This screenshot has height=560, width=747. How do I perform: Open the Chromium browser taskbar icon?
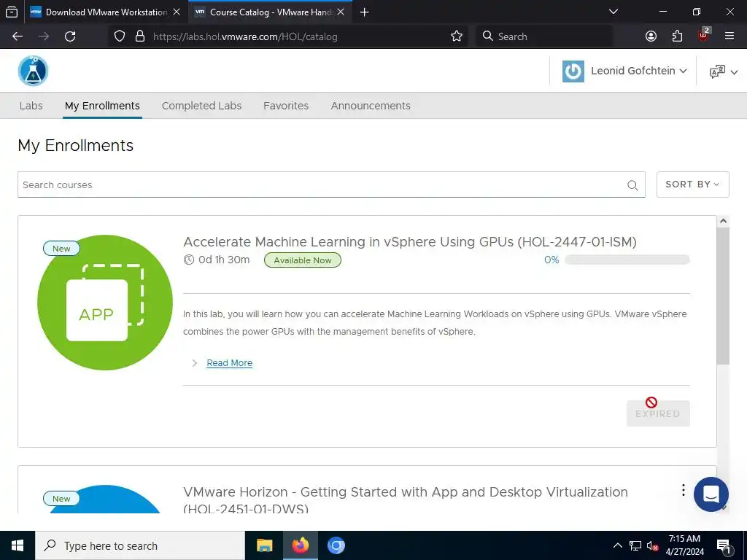(x=336, y=545)
